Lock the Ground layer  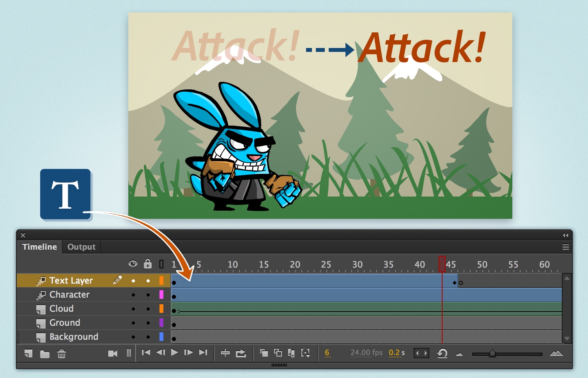tap(148, 323)
